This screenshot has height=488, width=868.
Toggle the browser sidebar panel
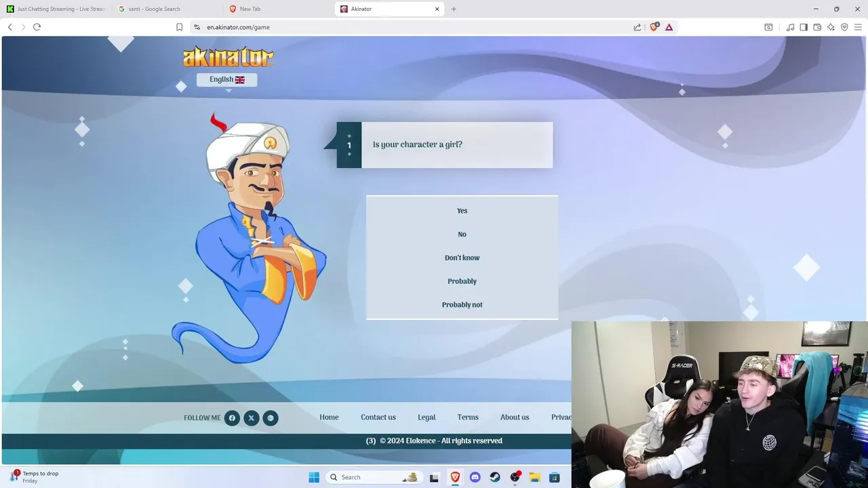coord(804,27)
